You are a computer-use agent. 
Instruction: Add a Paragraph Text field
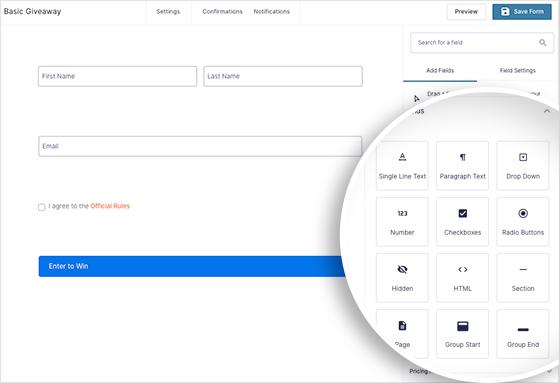click(462, 165)
